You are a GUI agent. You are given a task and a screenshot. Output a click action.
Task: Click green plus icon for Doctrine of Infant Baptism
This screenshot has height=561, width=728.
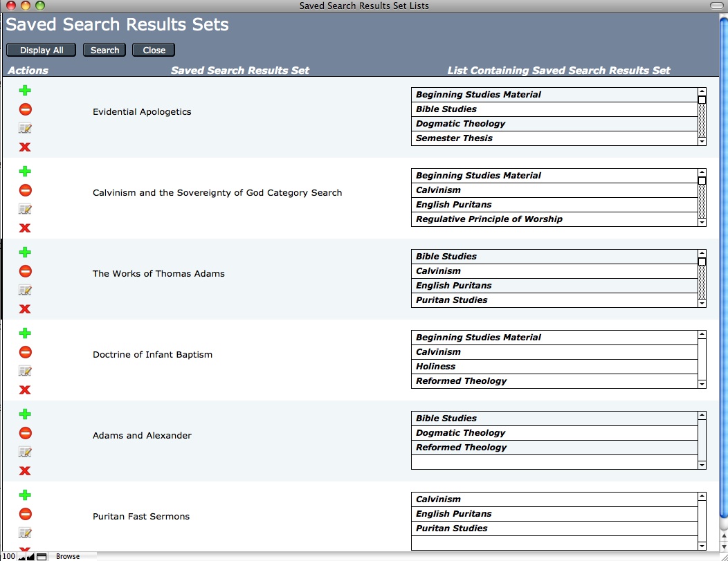[25, 333]
